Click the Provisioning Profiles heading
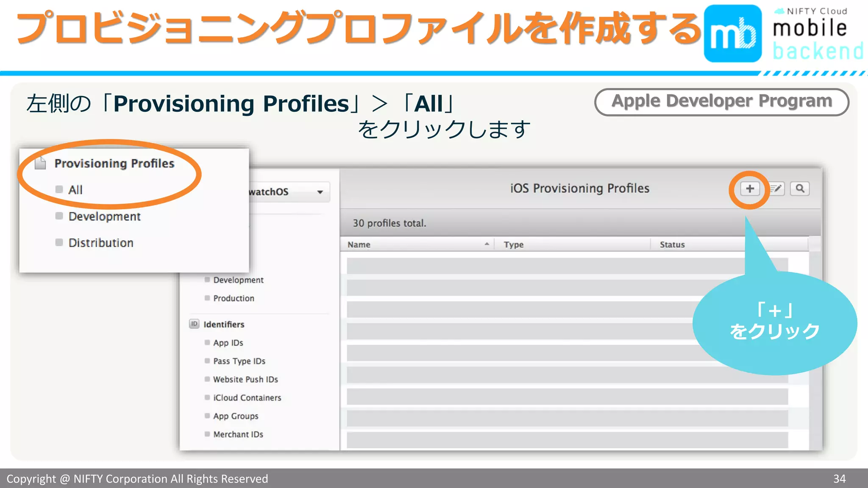This screenshot has height=488, width=868. 114,164
